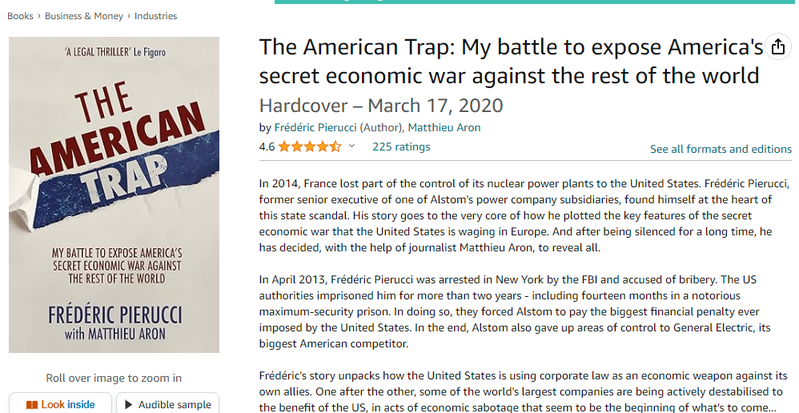799x413 pixels.
Task: Go to Business & Money breadcrumb
Action: click(x=84, y=16)
